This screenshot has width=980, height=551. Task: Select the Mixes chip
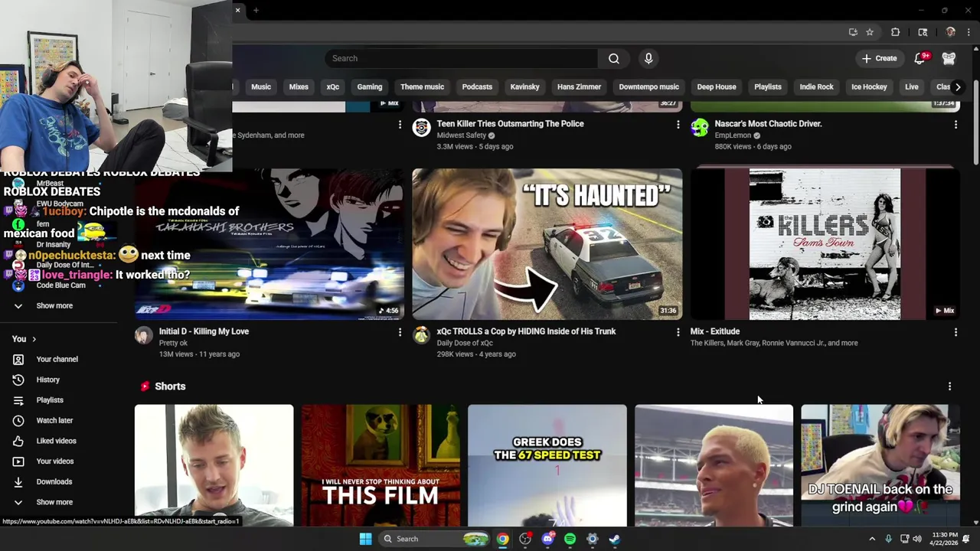pos(299,86)
